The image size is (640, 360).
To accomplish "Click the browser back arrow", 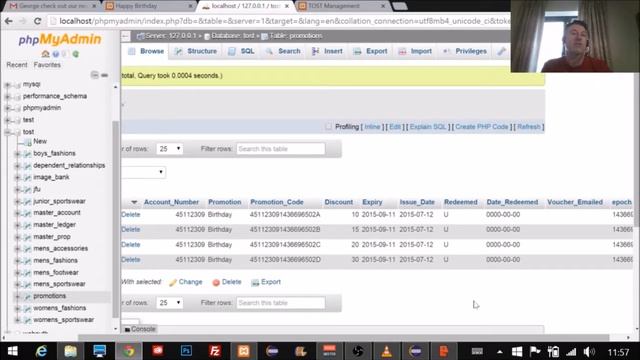I will coord(9,21).
